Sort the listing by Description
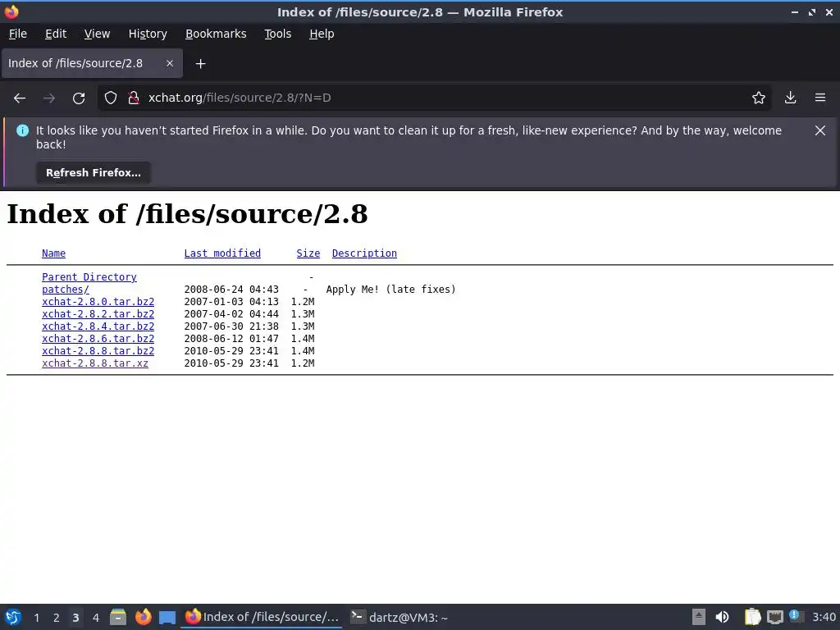 click(364, 253)
